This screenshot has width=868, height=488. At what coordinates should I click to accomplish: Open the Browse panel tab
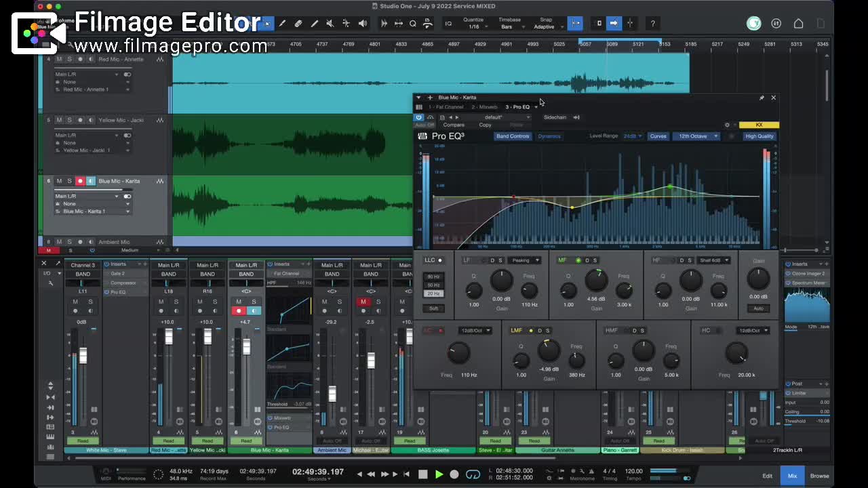(819, 476)
